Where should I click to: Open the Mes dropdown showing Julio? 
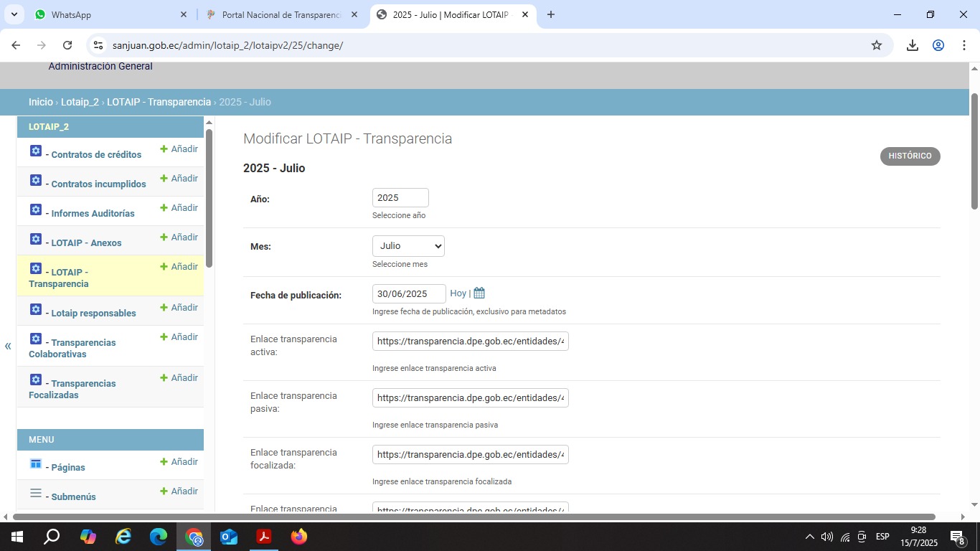tap(408, 246)
